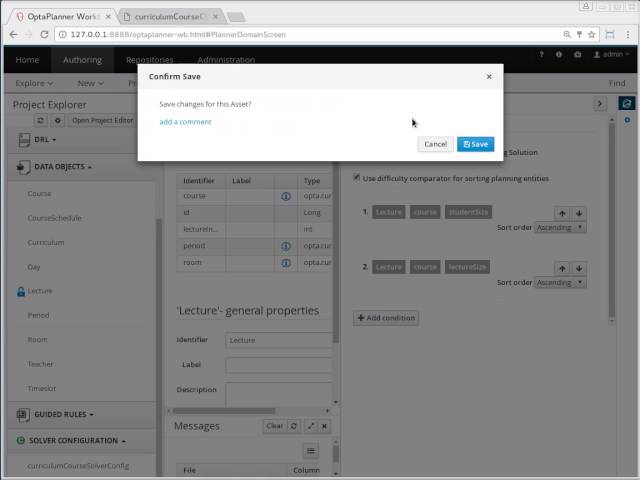640x480 pixels.
Task: Reload the page with browser refresh icon
Action: tap(44, 34)
